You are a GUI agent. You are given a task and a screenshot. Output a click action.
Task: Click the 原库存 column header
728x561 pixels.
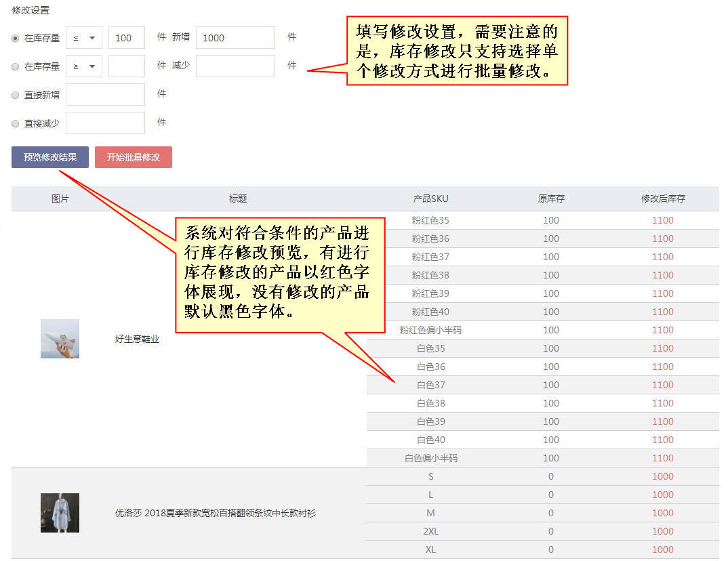(x=551, y=199)
